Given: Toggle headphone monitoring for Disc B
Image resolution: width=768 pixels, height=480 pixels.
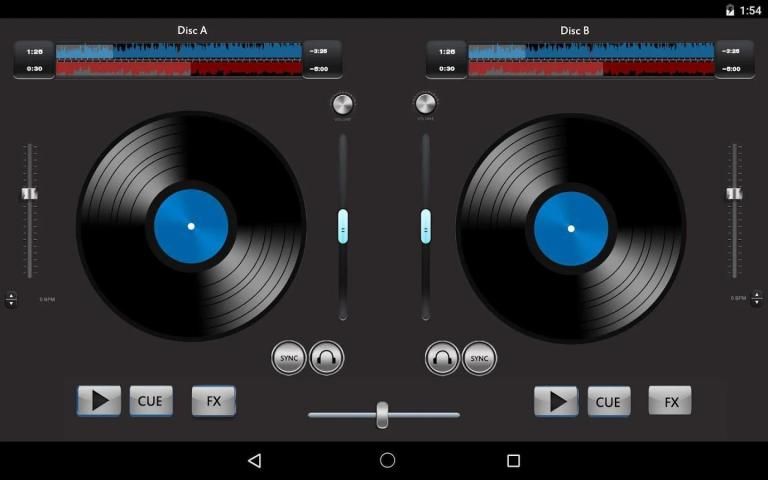Looking at the screenshot, I should (x=442, y=358).
